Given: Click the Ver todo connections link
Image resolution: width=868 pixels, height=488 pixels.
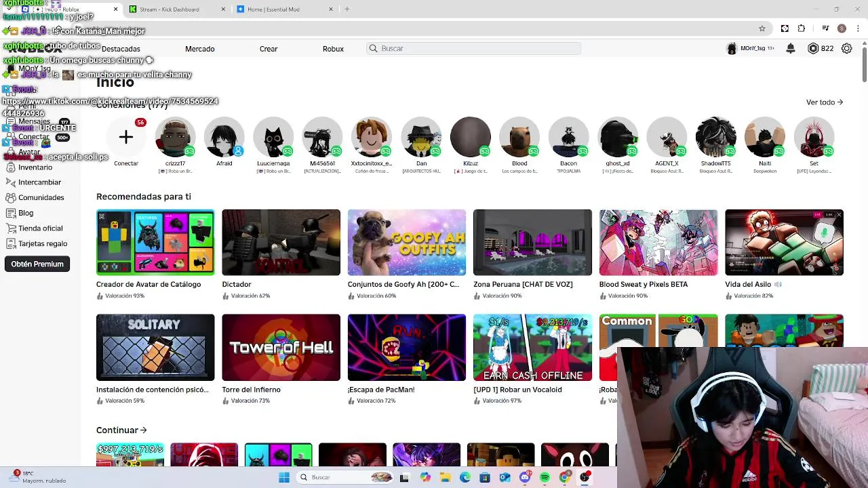Looking at the screenshot, I should point(825,102).
